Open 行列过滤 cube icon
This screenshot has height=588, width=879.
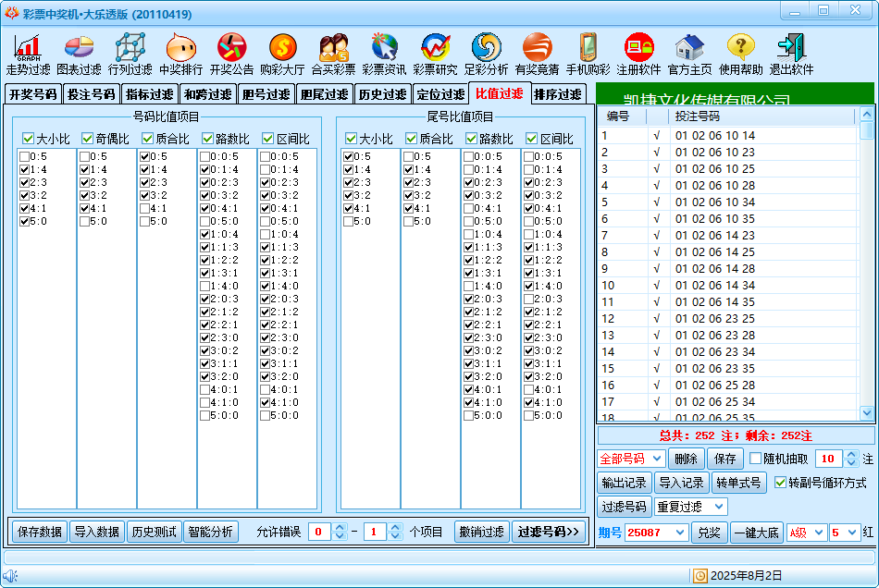(130, 54)
